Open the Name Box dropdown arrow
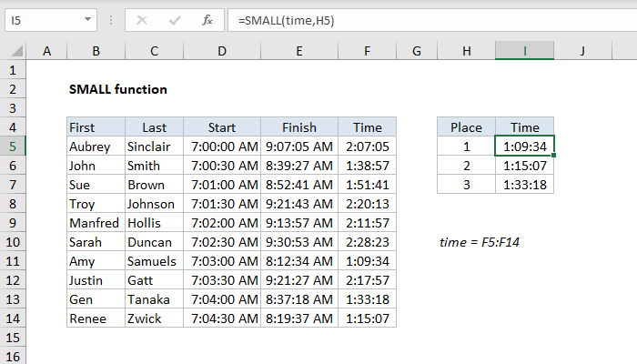 86,19
